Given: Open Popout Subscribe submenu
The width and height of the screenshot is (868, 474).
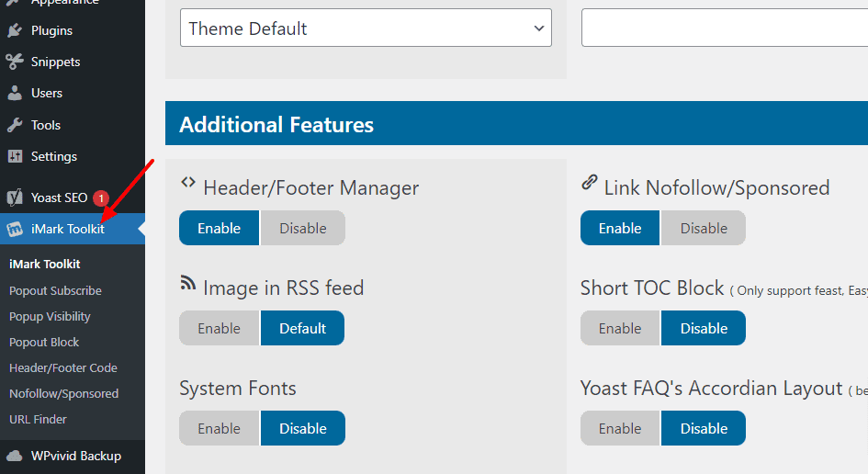Looking at the screenshot, I should pyautogui.click(x=55, y=290).
